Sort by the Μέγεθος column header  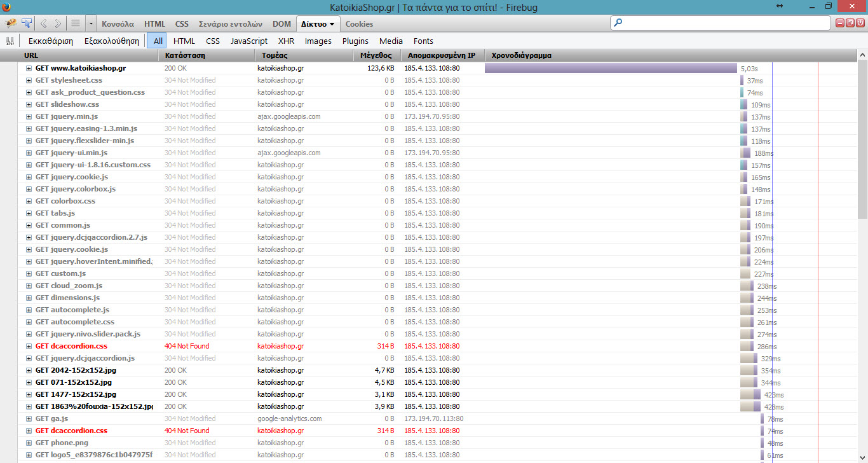click(378, 55)
